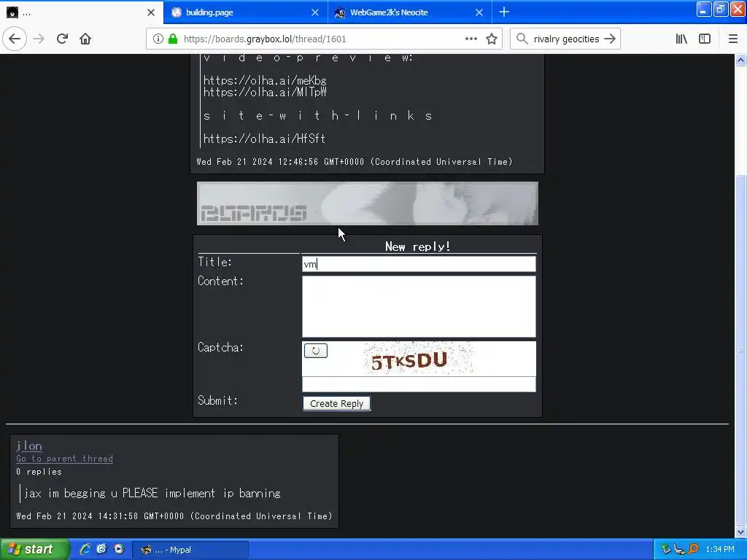The height and width of the screenshot is (560, 747).
Task: Click the 1:34 PM taskbar clock
Action: [x=720, y=550]
